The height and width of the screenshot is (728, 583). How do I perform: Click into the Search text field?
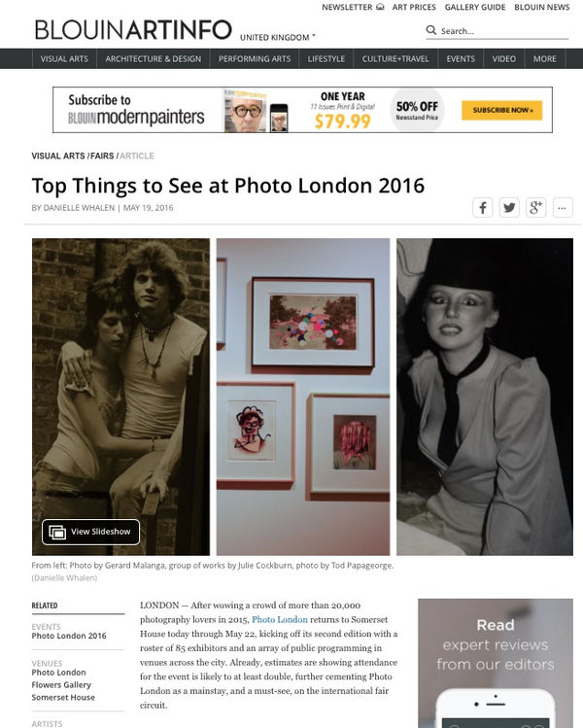(x=504, y=31)
